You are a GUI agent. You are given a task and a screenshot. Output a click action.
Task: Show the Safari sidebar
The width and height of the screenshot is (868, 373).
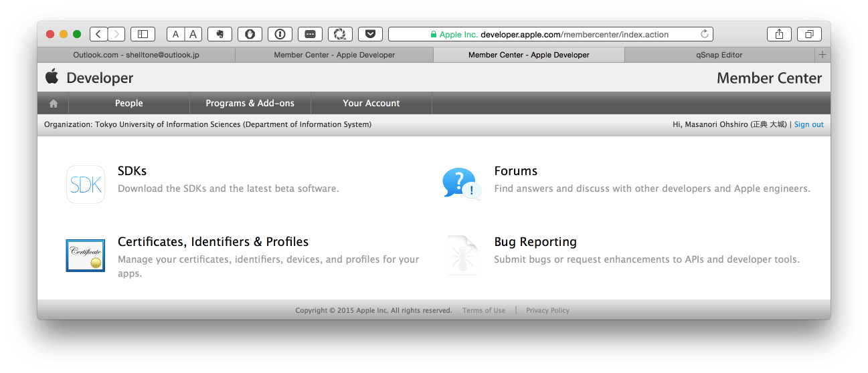[143, 34]
